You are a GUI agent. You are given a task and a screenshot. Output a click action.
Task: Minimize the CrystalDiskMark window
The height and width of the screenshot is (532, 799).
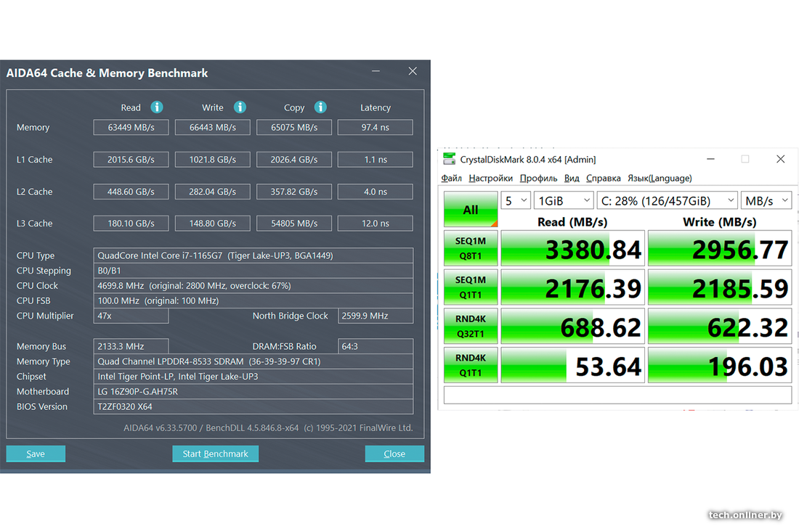tap(710, 160)
